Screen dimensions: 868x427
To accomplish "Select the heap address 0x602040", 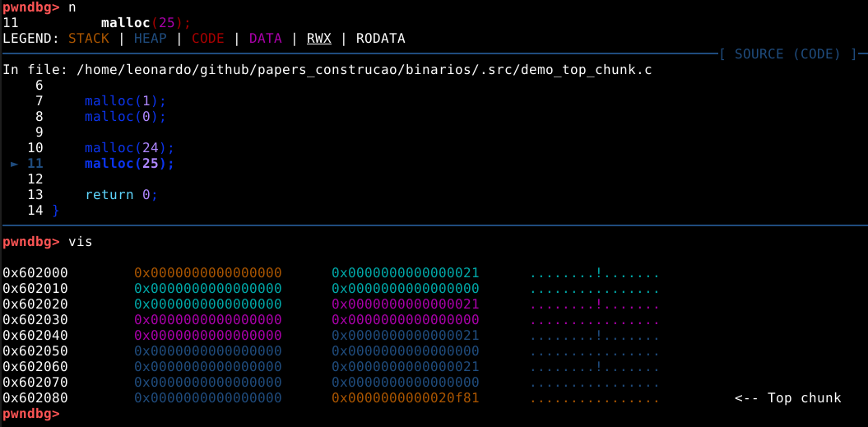I will coord(35,336).
